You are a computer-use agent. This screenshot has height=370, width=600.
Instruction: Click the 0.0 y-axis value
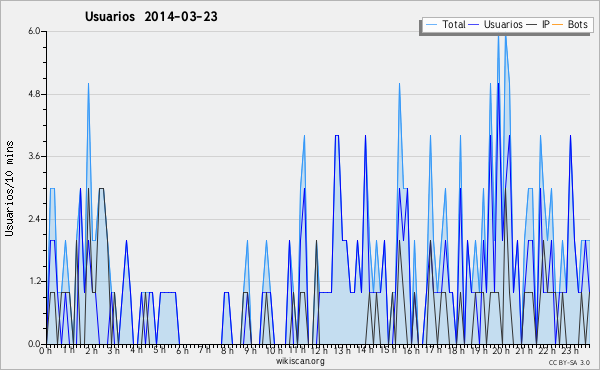coord(34,344)
